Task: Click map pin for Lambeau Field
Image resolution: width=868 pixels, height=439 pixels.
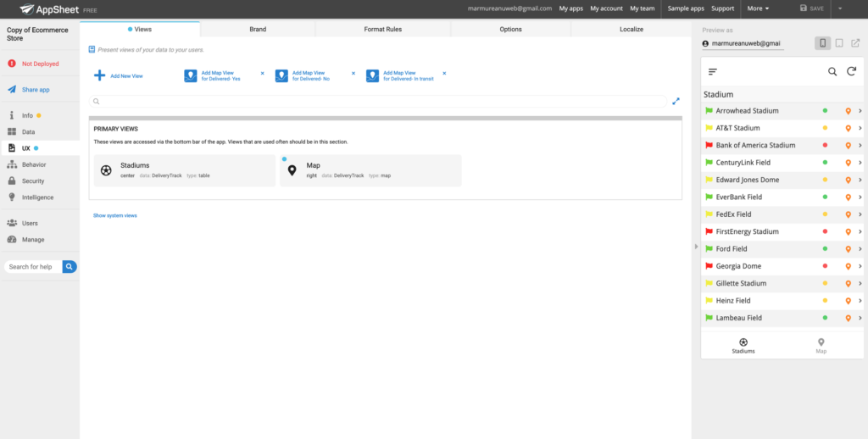Action: 848,318
